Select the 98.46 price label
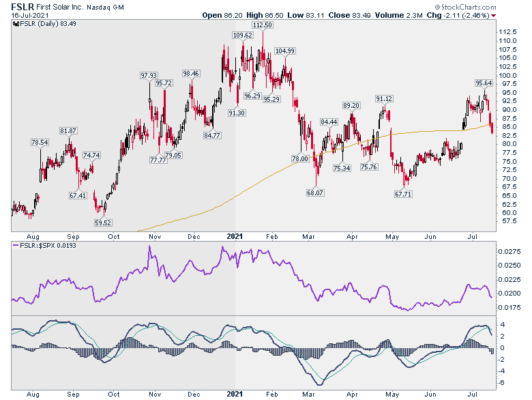The width and height of the screenshot is (532, 400). click(x=191, y=73)
